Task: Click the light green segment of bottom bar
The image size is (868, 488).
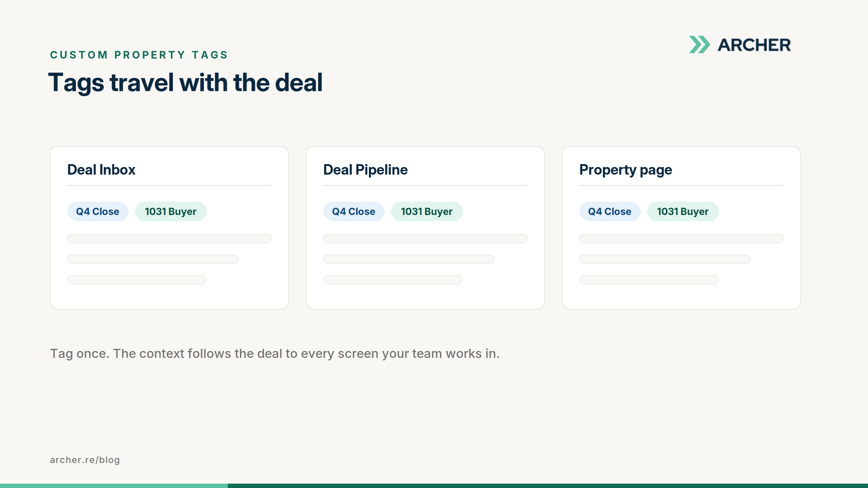Action: pyautogui.click(x=114, y=486)
